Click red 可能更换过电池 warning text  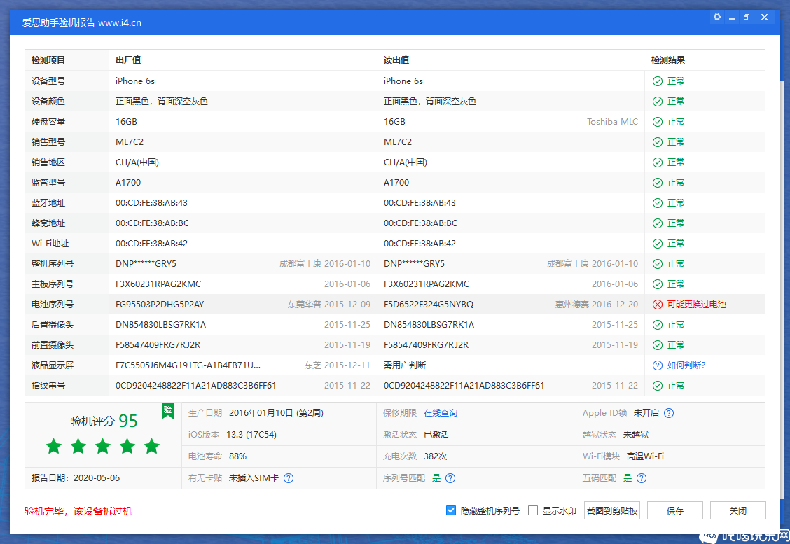[697, 304]
